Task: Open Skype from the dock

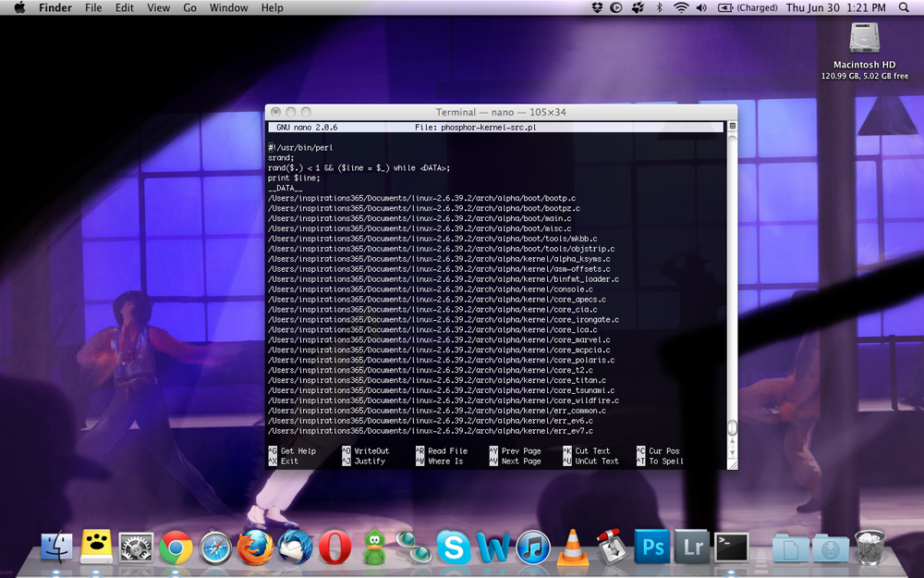Action: click(453, 547)
